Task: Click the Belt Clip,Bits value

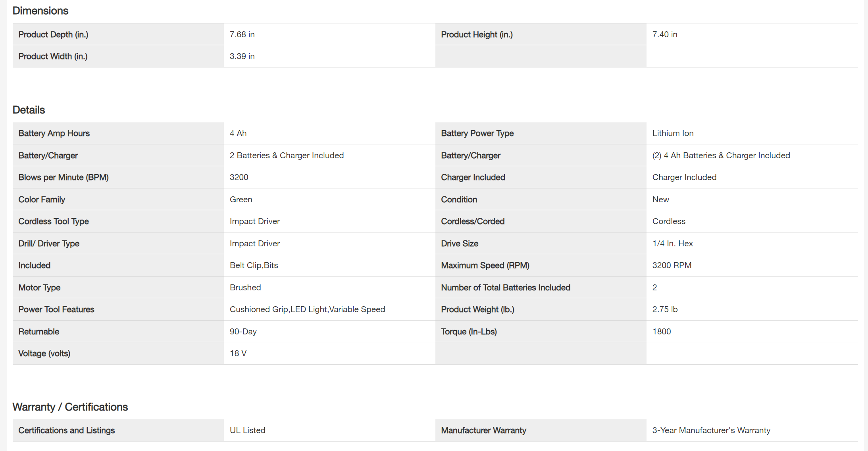Action: click(254, 265)
